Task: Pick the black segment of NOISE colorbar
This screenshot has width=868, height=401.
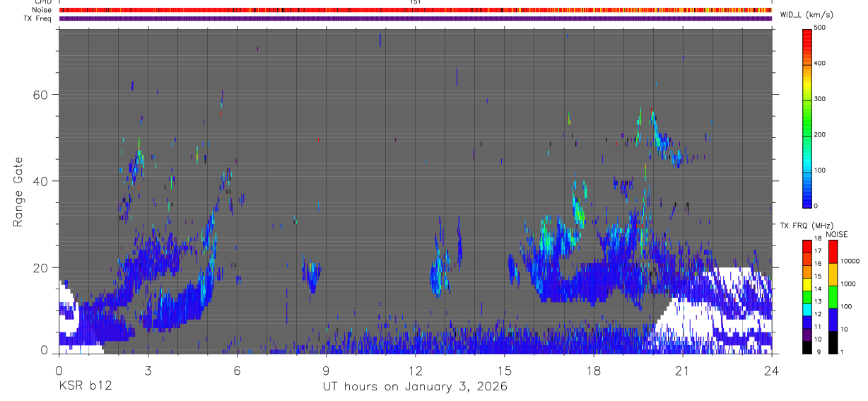Action: click(x=833, y=342)
